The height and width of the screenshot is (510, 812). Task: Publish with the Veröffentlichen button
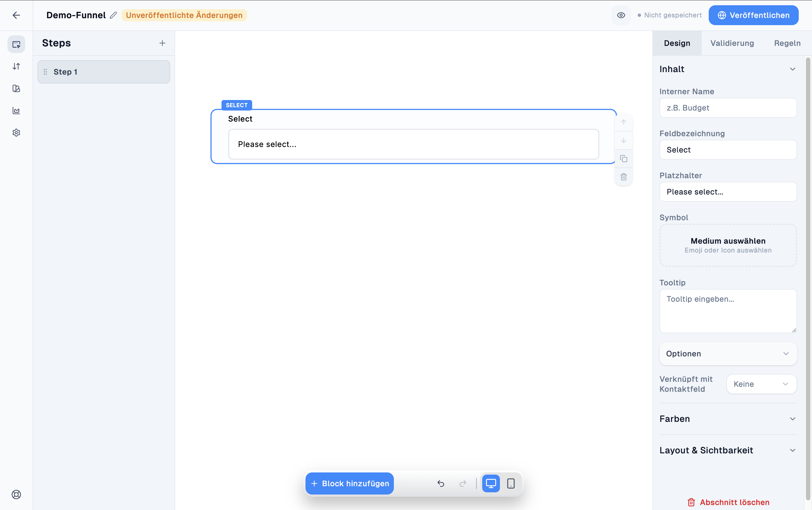(753, 15)
